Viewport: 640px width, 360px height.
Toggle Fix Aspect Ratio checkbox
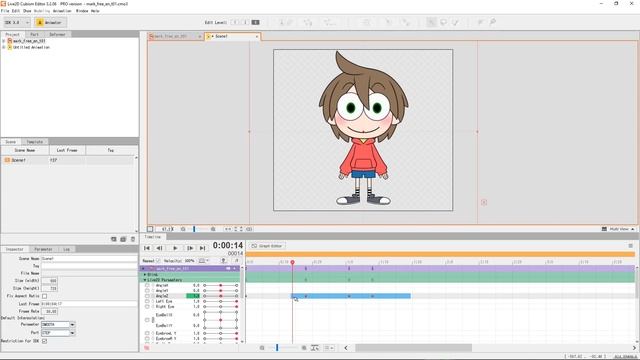pyautogui.click(x=44, y=296)
